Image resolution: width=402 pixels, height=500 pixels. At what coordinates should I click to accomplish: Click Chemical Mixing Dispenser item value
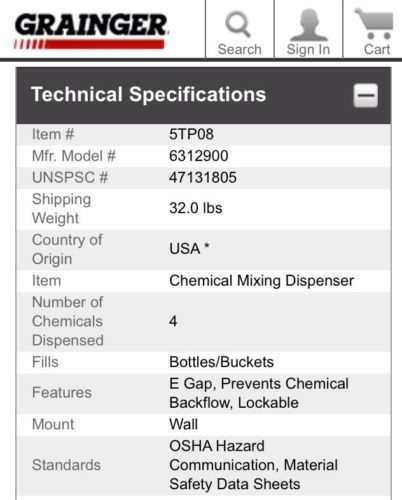tap(261, 281)
